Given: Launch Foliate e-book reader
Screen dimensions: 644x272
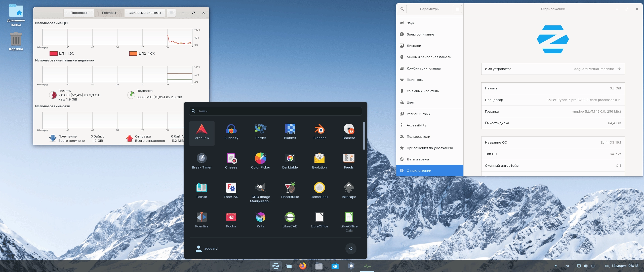Looking at the screenshot, I should (x=202, y=192).
